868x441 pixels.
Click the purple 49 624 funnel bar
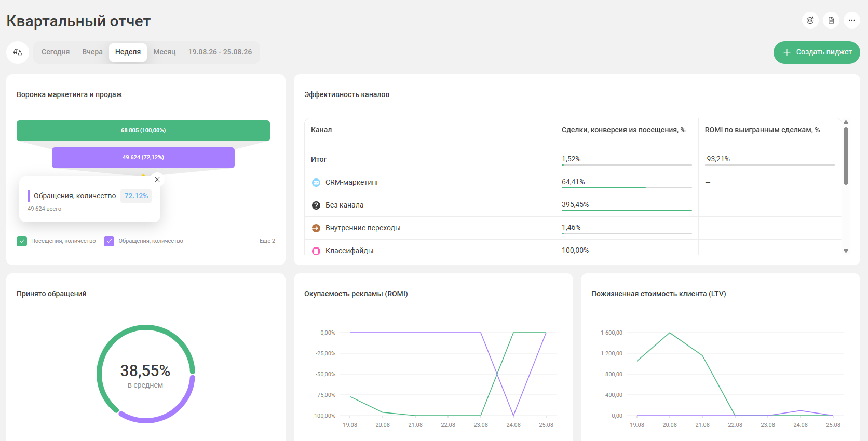[143, 158]
